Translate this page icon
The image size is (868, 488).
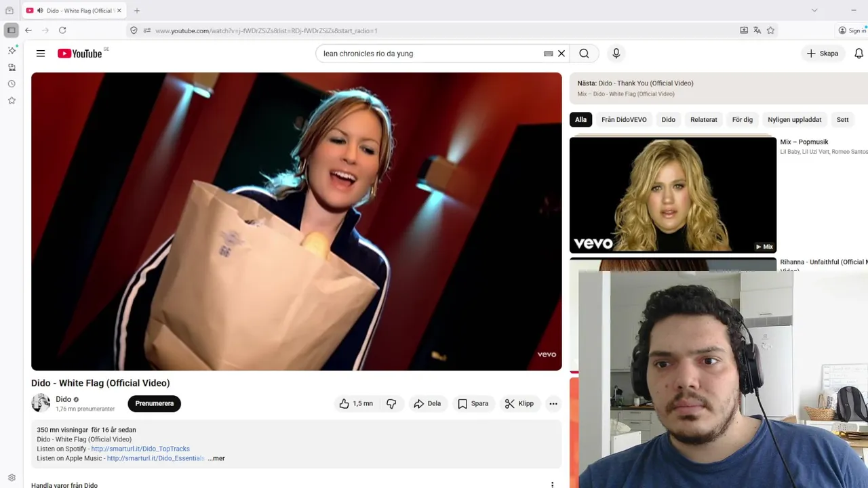pos(757,30)
